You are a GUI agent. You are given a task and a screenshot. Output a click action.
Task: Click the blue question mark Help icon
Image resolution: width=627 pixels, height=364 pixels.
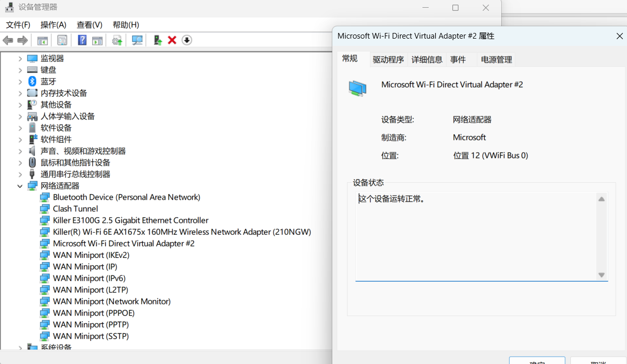click(82, 40)
